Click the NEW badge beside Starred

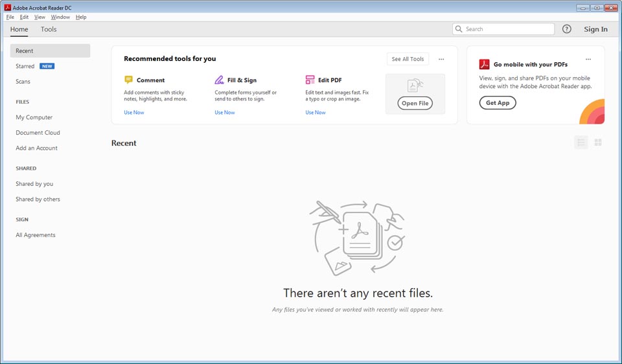[x=47, y=66]
